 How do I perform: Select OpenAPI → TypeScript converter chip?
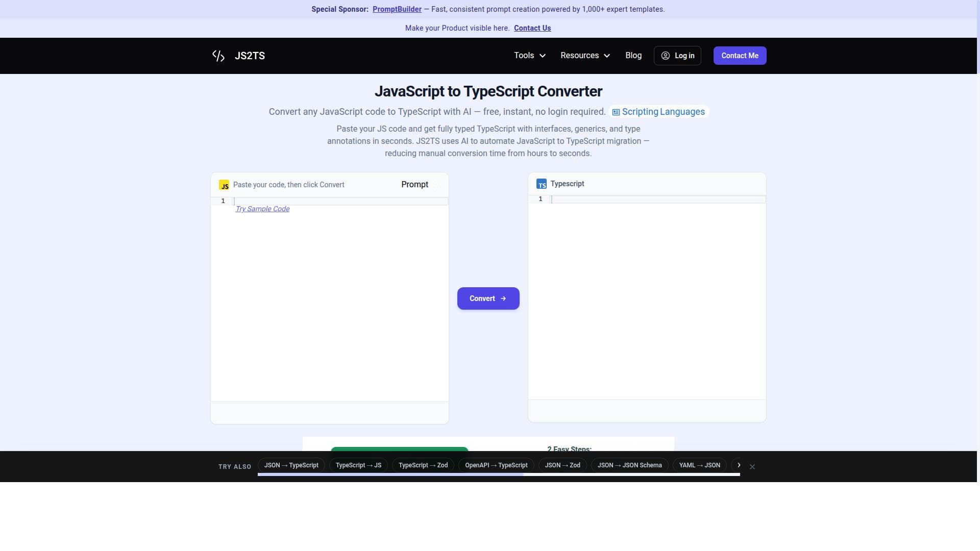496,465
